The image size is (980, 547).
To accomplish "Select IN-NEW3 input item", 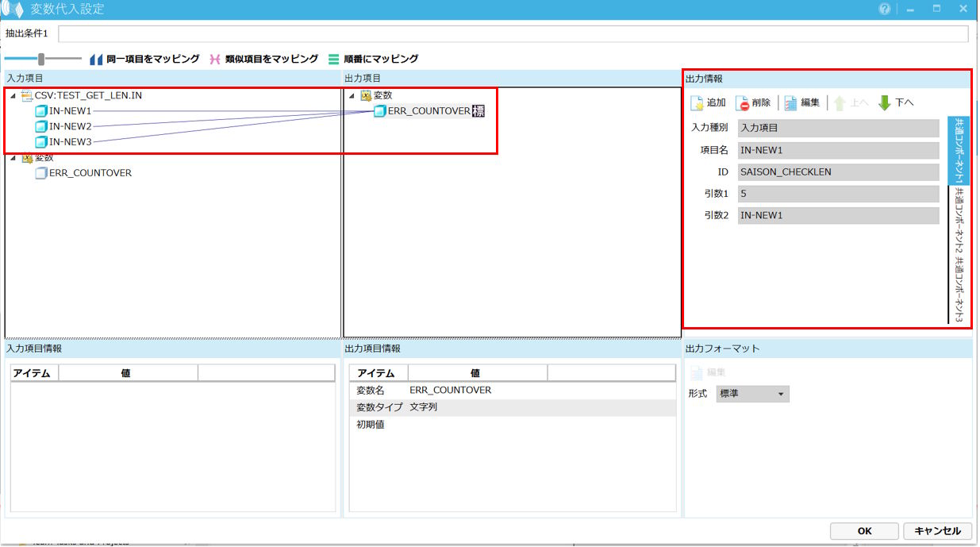I will coord(70,142).
